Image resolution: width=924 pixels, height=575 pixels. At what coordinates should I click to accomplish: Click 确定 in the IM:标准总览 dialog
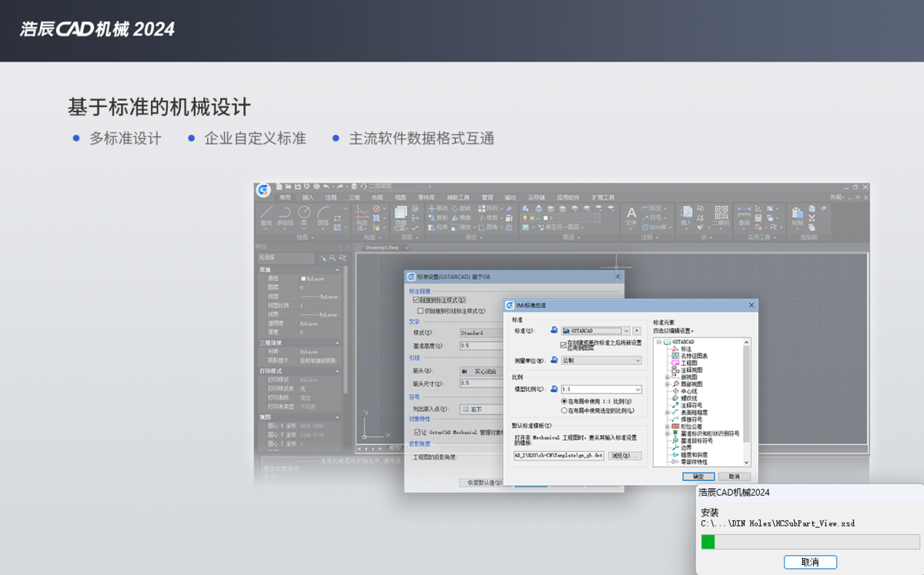click(698, 476)
